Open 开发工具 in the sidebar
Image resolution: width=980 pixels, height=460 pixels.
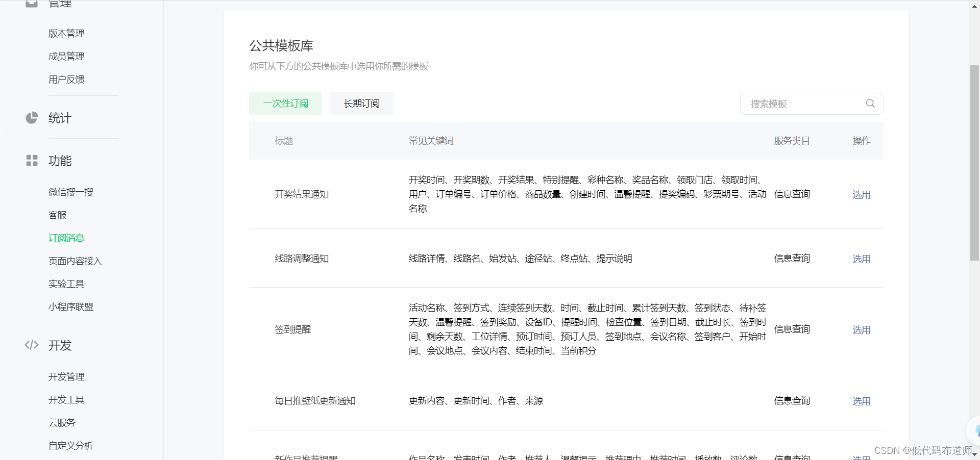click(x=66, y=400)
